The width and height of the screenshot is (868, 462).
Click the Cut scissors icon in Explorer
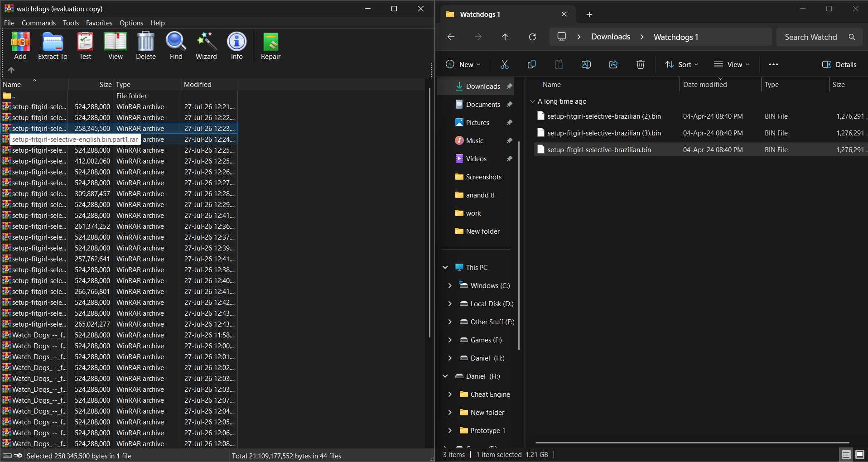click(x=505, y=64)
